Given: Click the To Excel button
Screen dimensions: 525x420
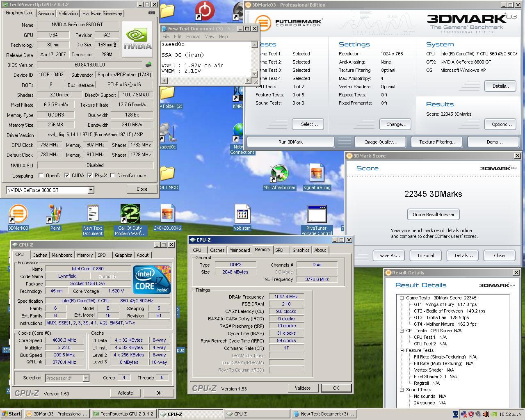Looking at the screenshot, I should (425, 256).
